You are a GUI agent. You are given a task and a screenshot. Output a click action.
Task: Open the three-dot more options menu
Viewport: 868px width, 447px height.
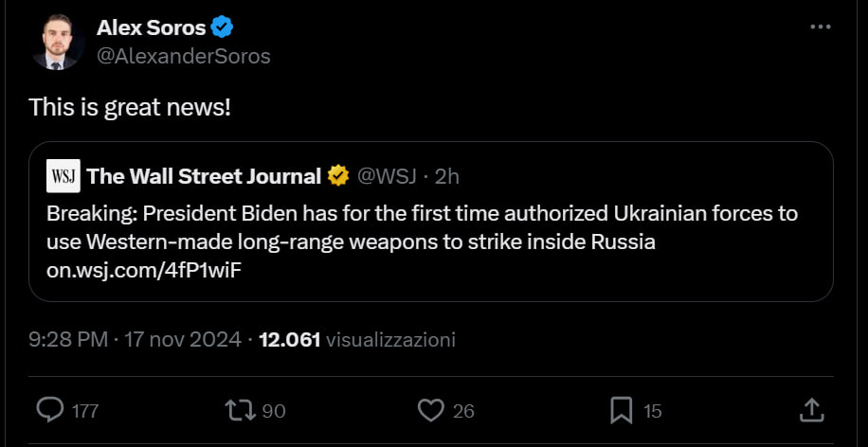[x=821, y=27]
